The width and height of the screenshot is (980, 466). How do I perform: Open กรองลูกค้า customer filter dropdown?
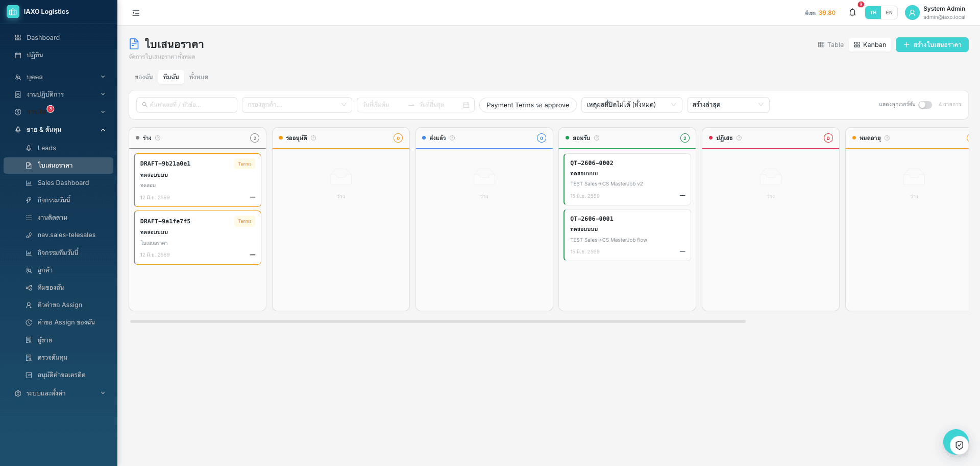(x=297, y=105)
